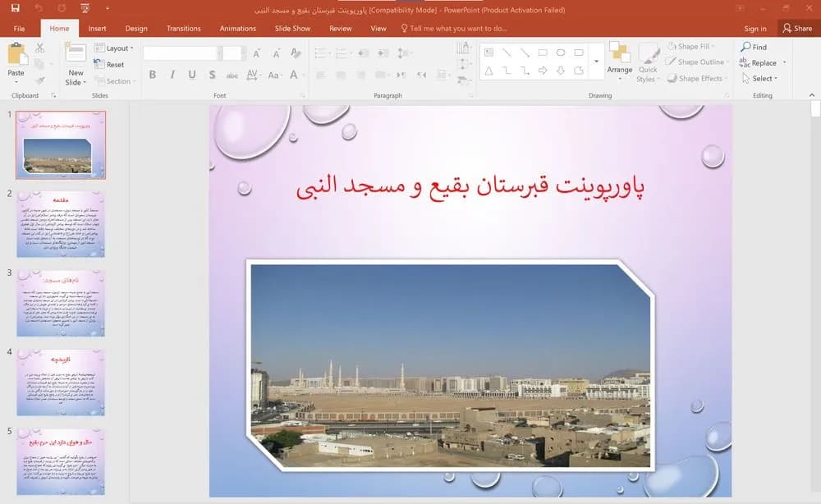Image resolution: width=821 pixels, height=504 pixels.
Task: Toggle text Shadow formatting
Action: click(212, 75)
